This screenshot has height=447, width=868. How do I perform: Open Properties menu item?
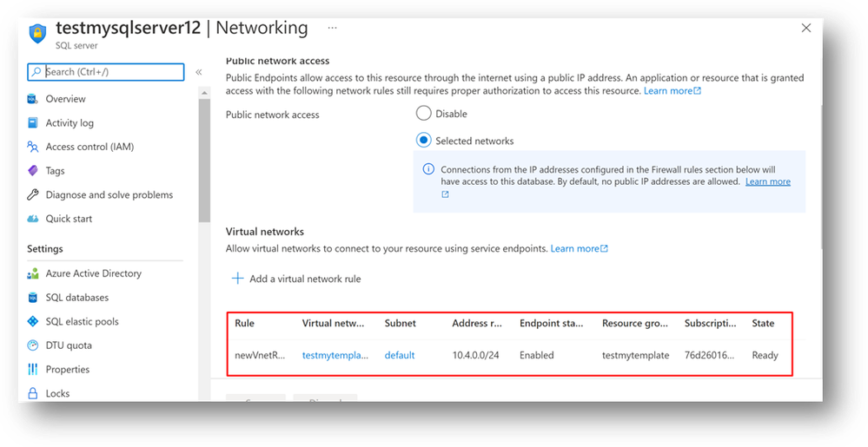click(x=67, y=369)
